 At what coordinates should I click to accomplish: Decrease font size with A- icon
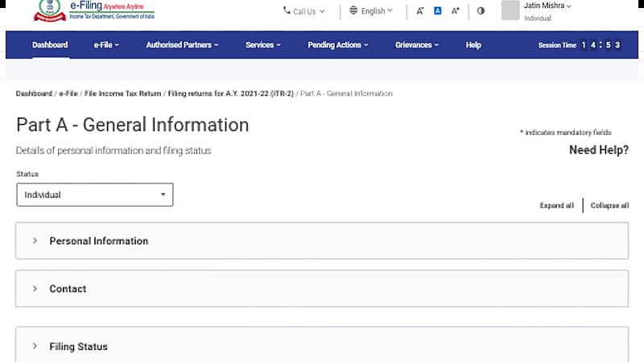(419, 11)
